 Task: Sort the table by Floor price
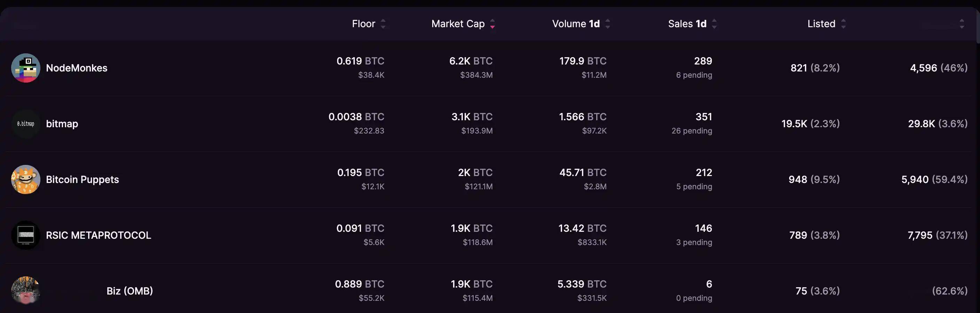point(383,24)
